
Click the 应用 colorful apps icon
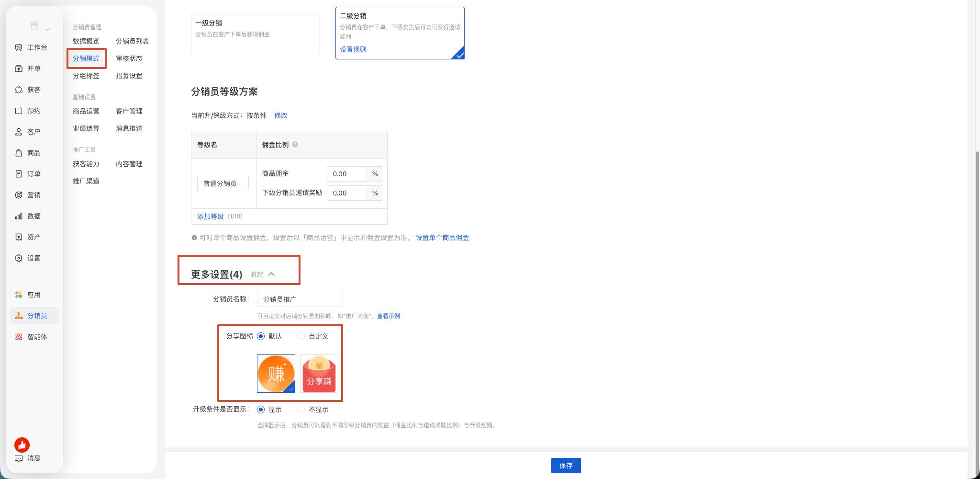[19, 295]
